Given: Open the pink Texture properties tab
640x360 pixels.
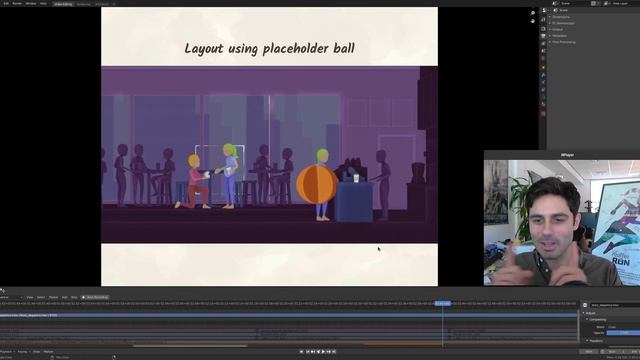Looking at the screenshot, I should [543, 114].
